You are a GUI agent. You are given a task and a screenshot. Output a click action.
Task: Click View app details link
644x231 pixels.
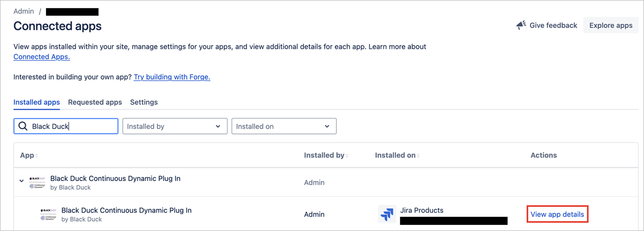pyautogui.click(x=557, y=214)
